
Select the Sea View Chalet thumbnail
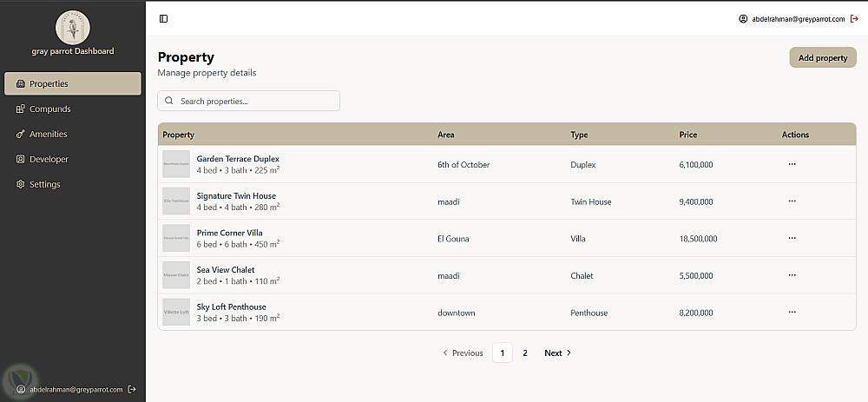(176, 275)
